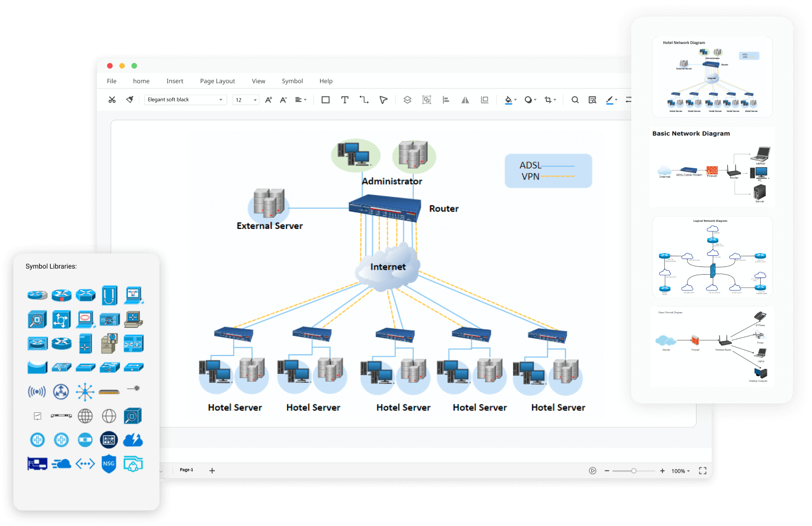Click the zoom slider handle
Screen dimensions: 812x526
point(634,471)
